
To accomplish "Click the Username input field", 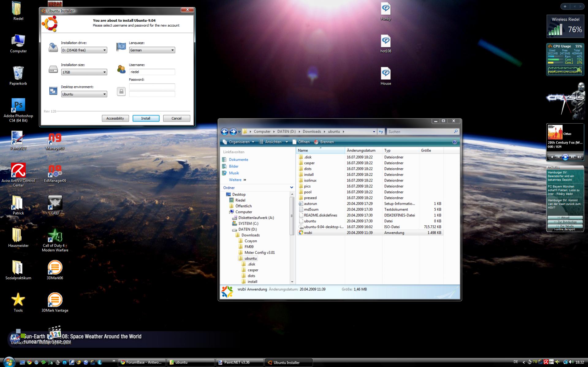I will pyautogui.click(x=152, y=72).
